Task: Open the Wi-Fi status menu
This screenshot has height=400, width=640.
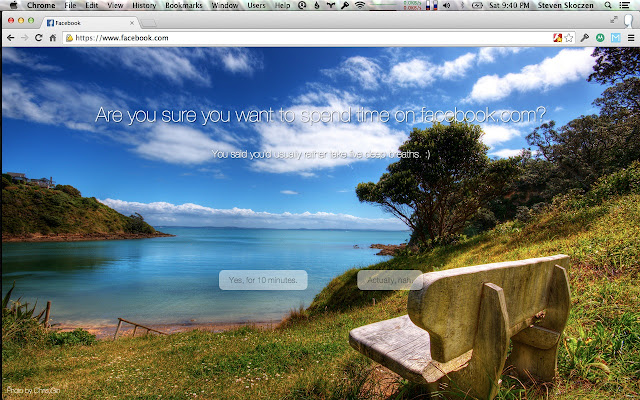Action: pos(360,5)
